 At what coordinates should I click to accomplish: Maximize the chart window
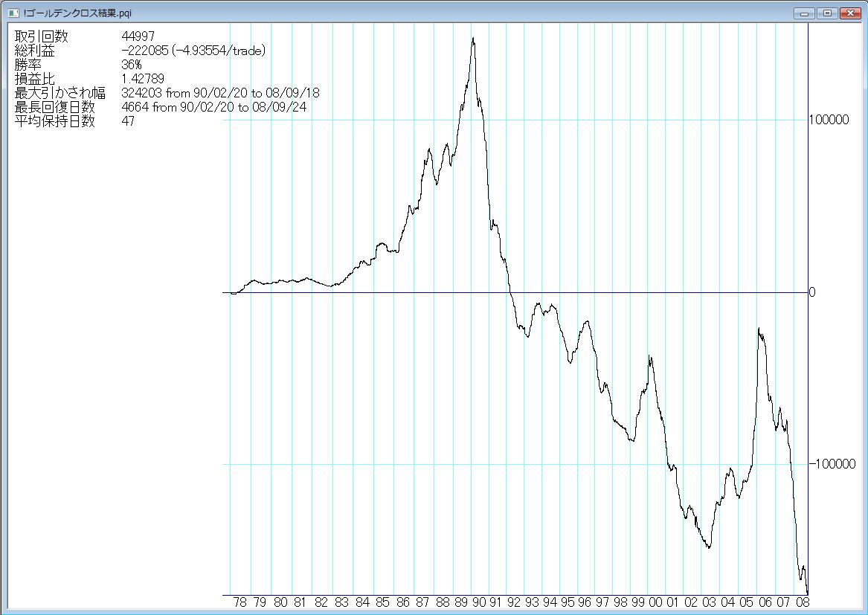tap(826, 13)
